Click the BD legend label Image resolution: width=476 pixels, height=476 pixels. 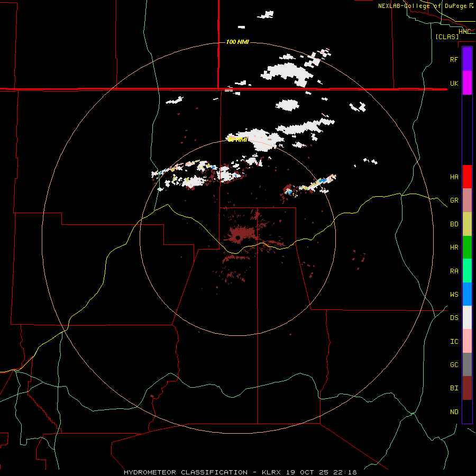pos(454,224)
